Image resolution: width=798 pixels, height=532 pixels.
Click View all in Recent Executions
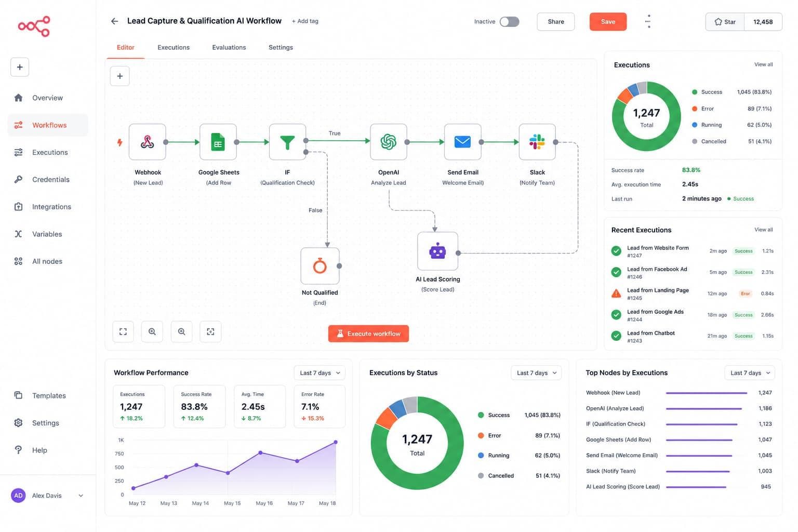pyautogui.click(x=763, y=230)
